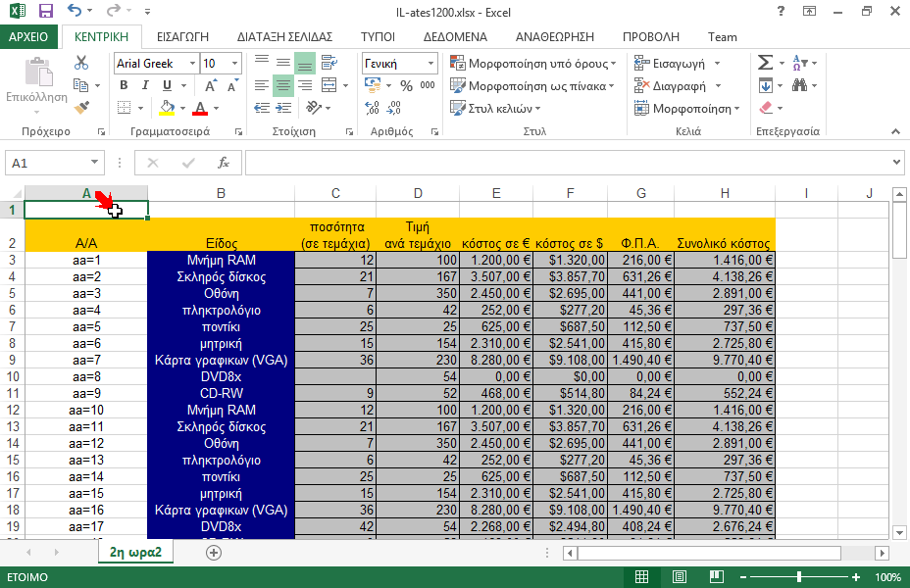
Task: Toggle middle vertical alignment
Action: pyautogui.click(x=283, y=62)
